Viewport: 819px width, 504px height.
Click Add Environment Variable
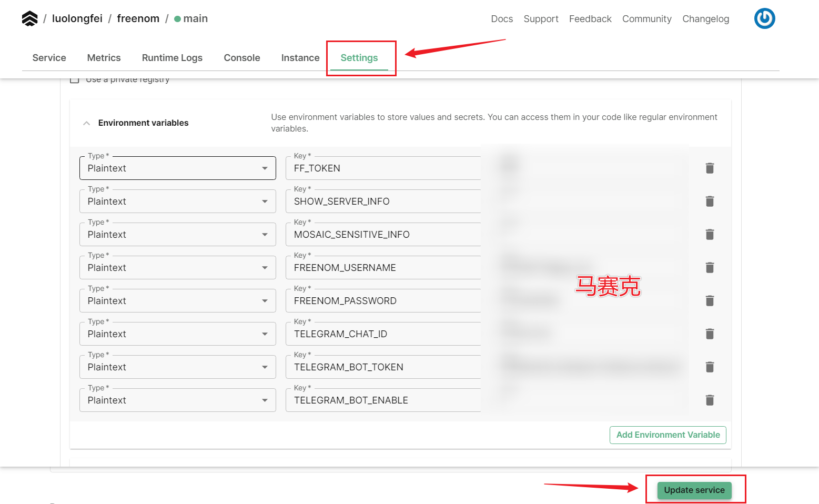(x=668, y=435)
